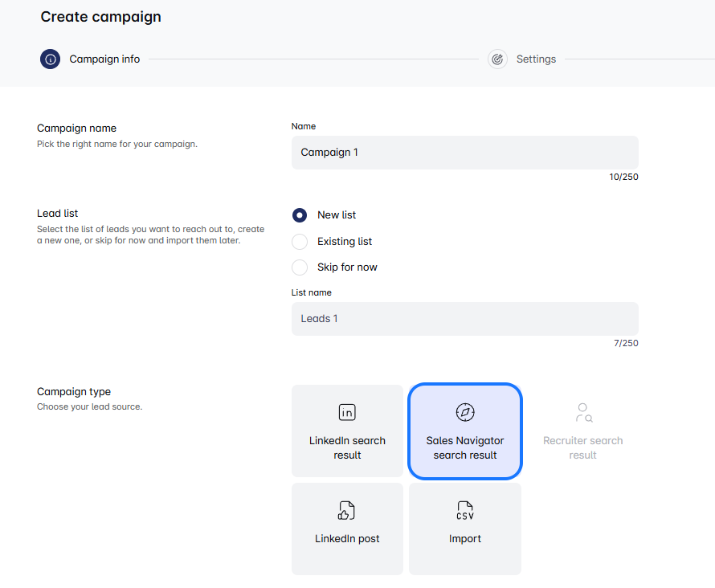Click the LinkedIn post thumbs-up icon
The height and width of the screenshot is (588, 715).
[347, 511]
